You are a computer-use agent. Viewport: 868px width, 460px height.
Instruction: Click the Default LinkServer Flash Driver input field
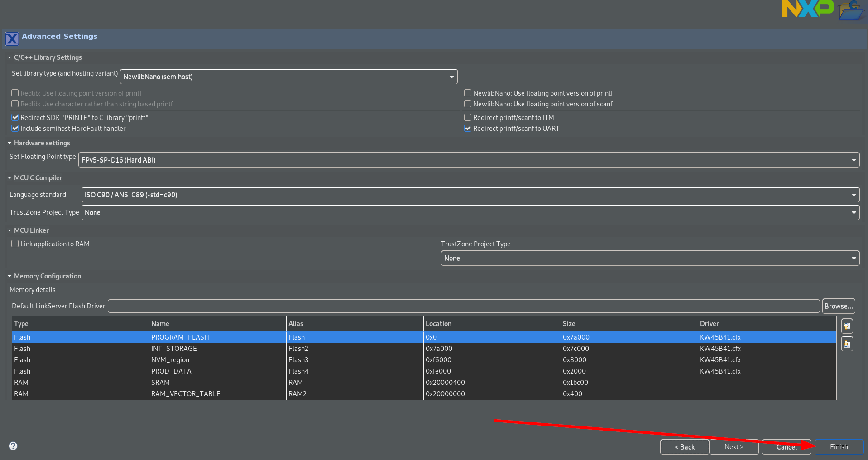[408, 306]
